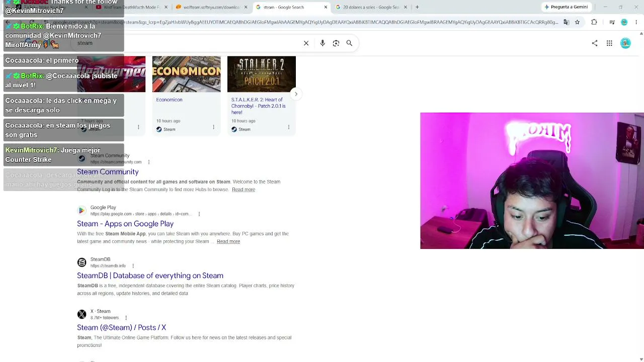
Task: Close the wolfteam.softnyx.com tab
Action: point(246,7)
